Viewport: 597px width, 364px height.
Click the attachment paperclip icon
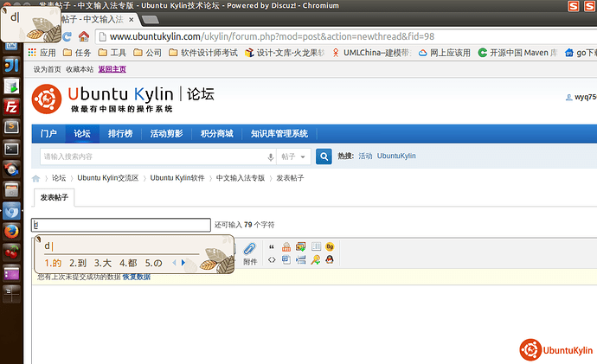coord(250,249)
